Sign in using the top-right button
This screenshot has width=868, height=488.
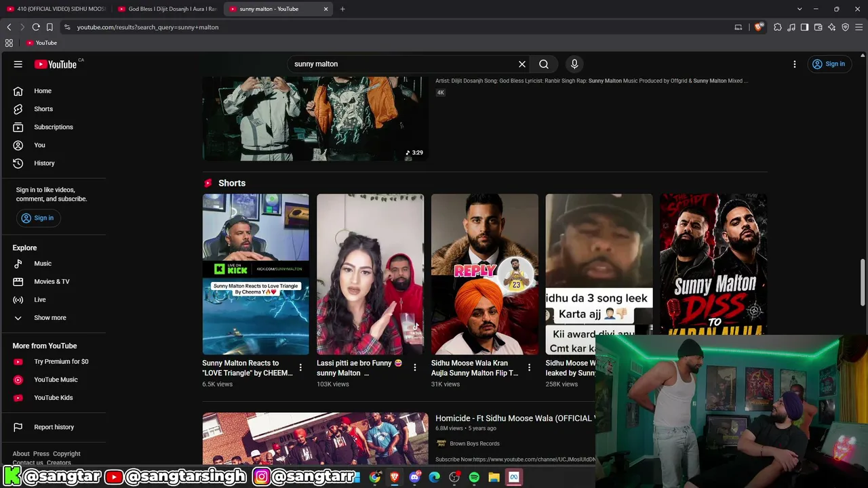click(829, 64)
